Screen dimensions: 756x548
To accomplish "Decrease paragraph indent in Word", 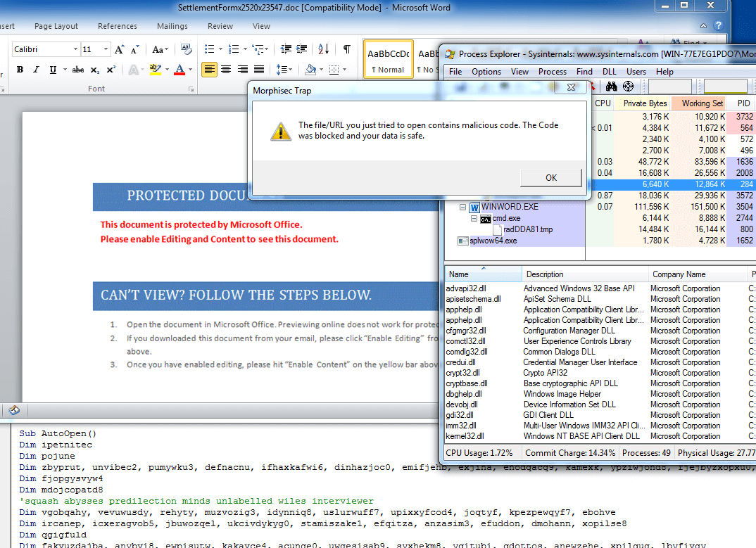I will [x=286, y=49].
